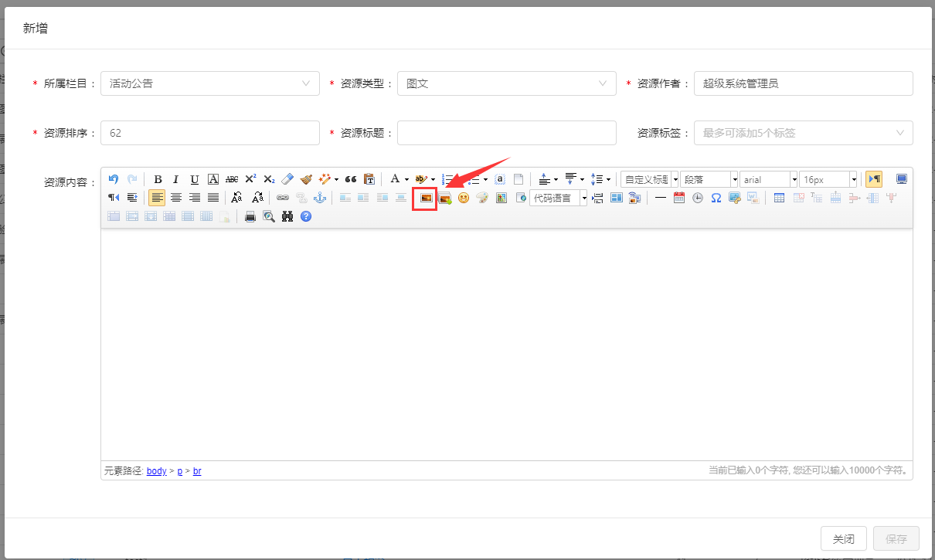Click the first-line indent icon
Viewport: 935px width, 560px height.
(x=132, y=198)
